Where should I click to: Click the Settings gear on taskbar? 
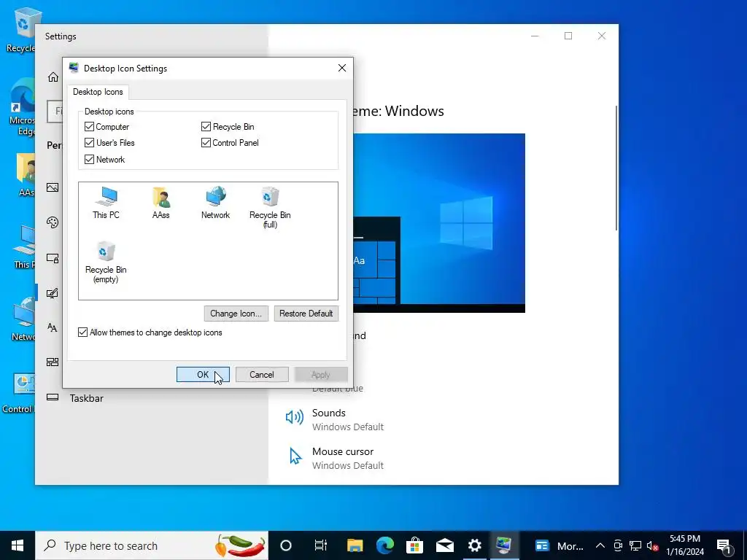click(475, 545)
